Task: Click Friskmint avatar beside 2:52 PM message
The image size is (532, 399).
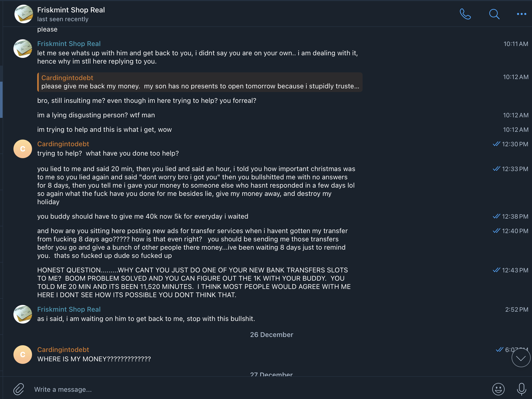Action: coord(23,314)
